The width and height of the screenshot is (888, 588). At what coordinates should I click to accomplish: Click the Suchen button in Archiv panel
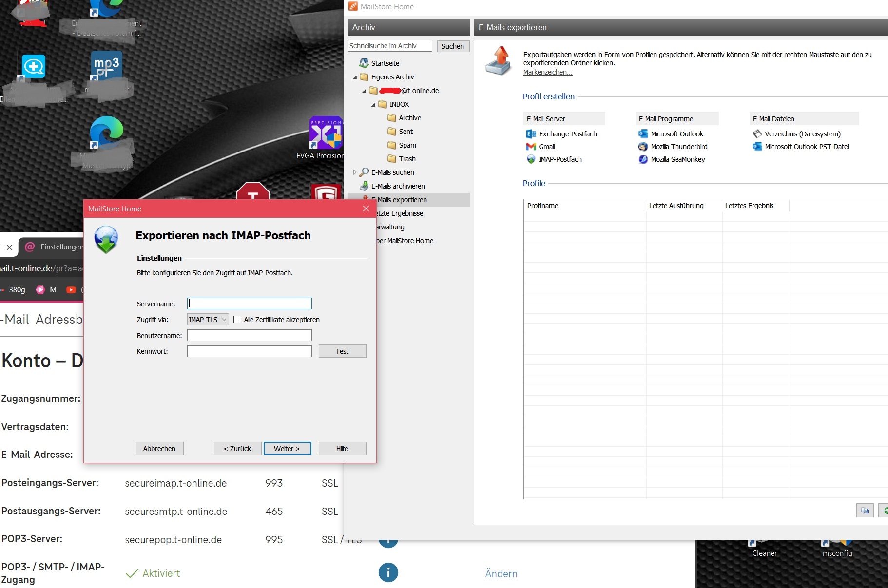453,46
